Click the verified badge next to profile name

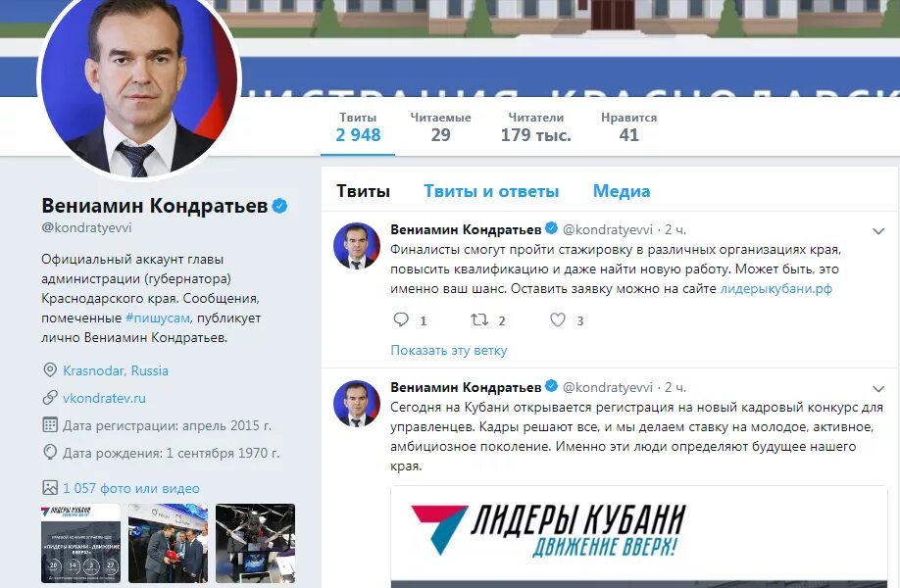(x=279, y=206)
